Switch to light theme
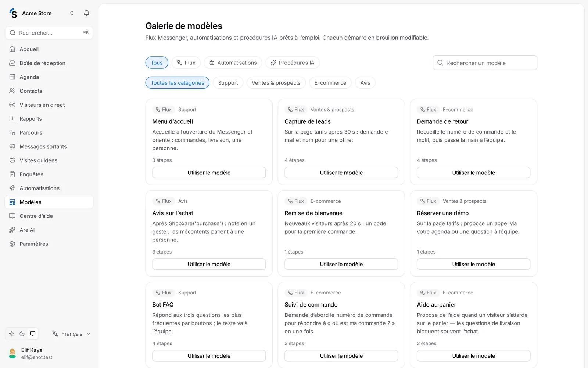Screen dimensions: 588x368 pos(11,334)
